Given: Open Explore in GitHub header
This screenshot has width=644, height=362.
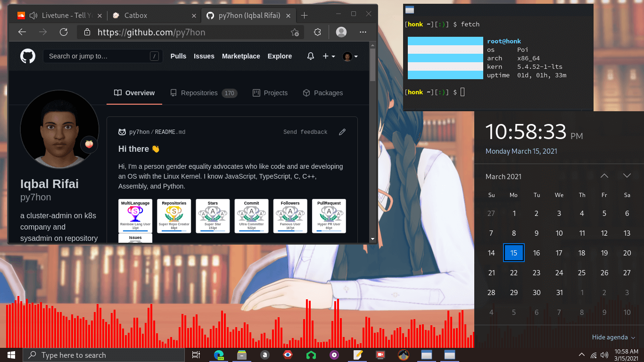Looking at the screenshot, I should (x=280, y=56).
